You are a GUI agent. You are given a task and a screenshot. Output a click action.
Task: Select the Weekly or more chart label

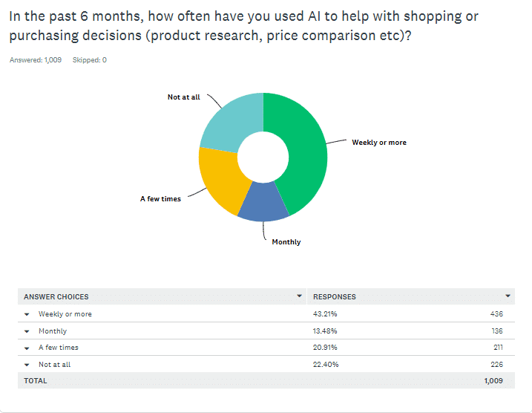378,143
